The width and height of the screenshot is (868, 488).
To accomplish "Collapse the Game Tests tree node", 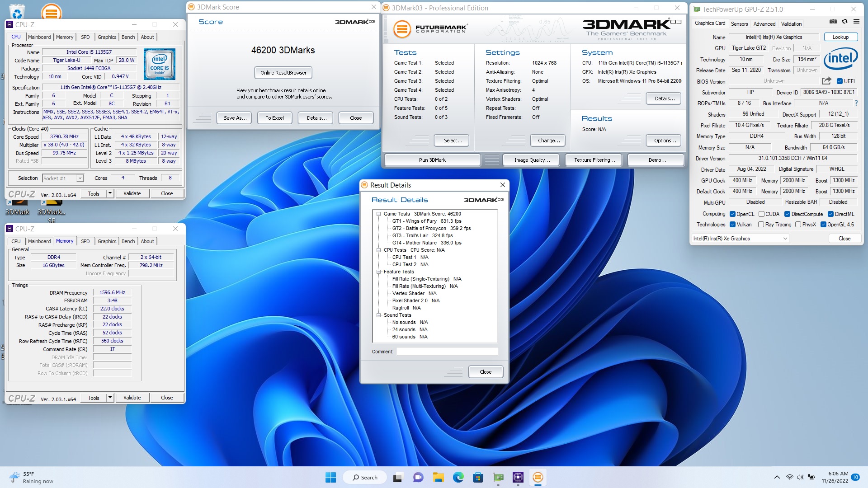I will 379,214.
